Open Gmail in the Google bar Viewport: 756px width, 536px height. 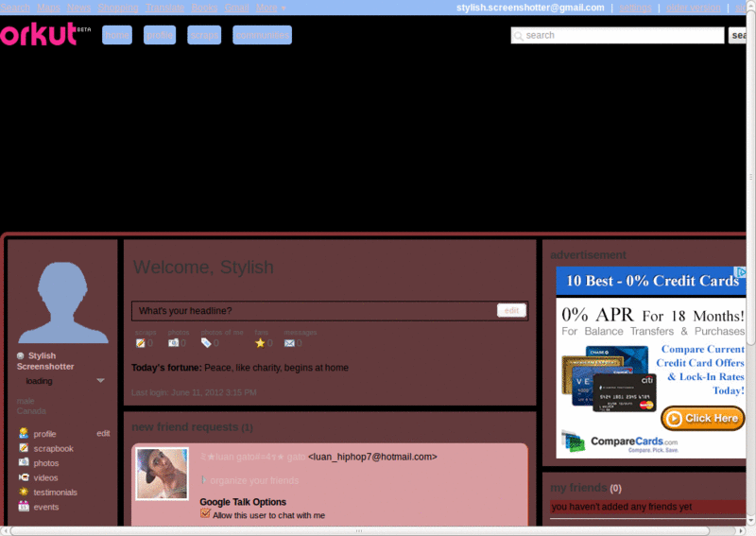(x=236, y=8)
